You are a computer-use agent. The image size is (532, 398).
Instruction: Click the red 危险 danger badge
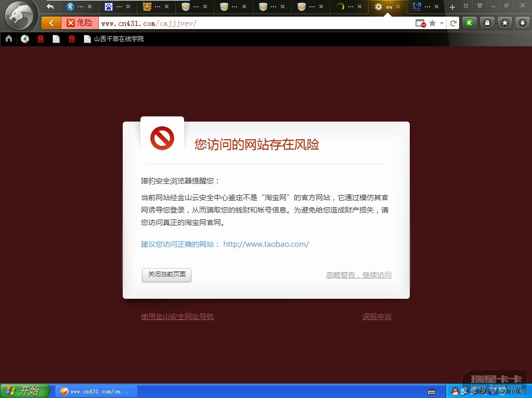pos(80,23)
